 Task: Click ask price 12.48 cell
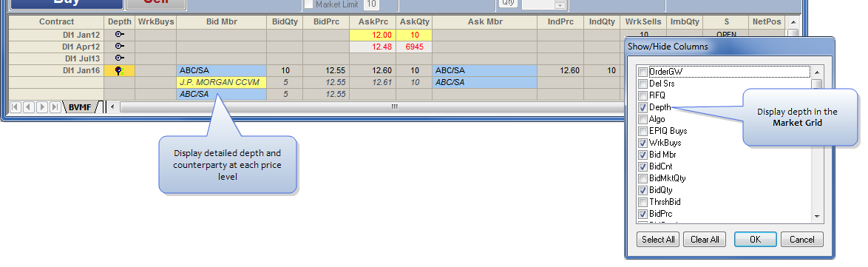pos(373,47)
